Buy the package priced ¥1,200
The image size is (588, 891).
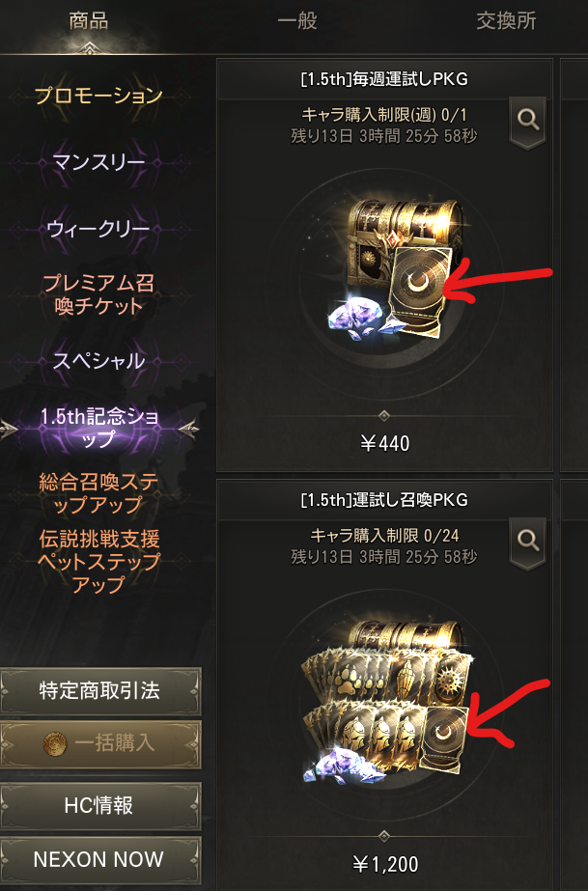click(384, 864)
